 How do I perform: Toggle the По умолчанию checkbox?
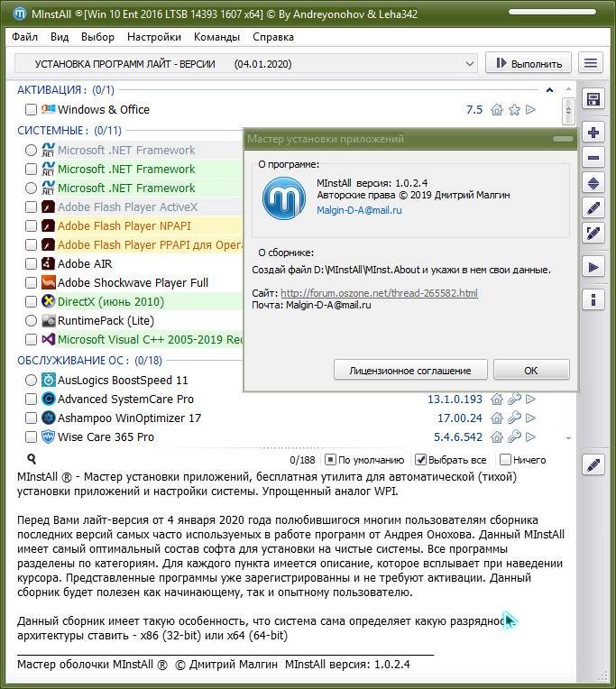[330, 460]
